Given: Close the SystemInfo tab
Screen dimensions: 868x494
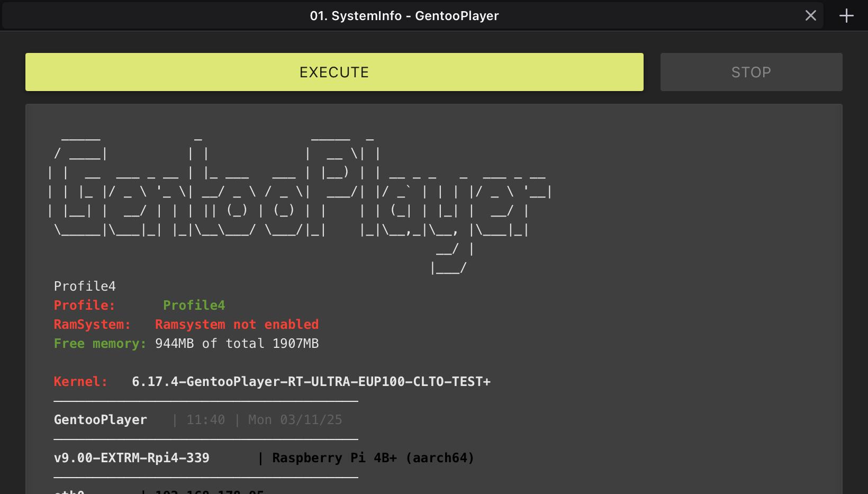Looking at the screenshot, I should click(810, 16).
